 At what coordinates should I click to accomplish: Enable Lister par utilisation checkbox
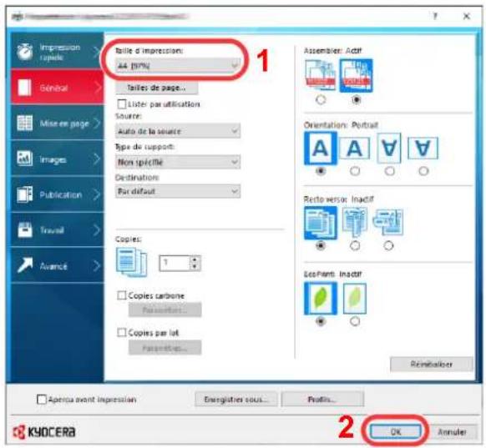click(122, 103)
